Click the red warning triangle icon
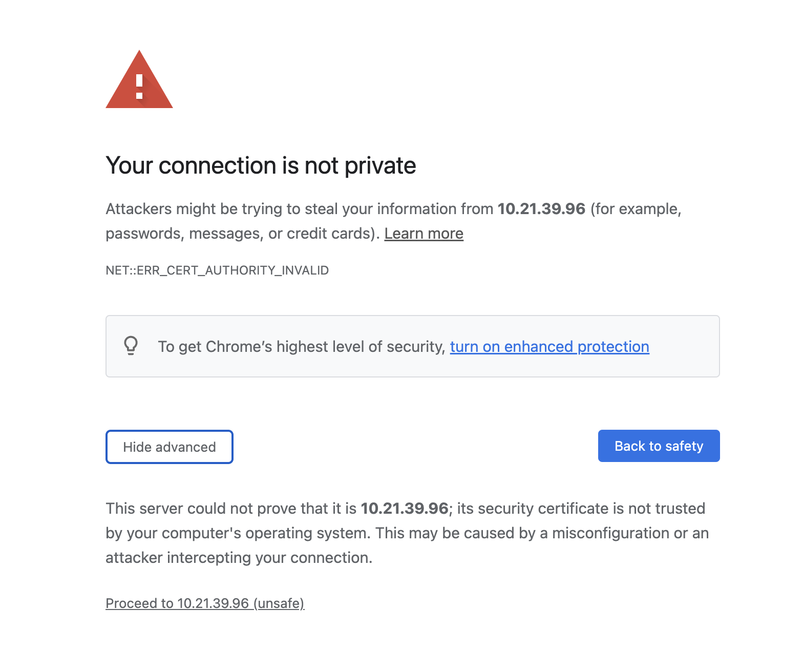The image size is (803, 672). (139, 79)
